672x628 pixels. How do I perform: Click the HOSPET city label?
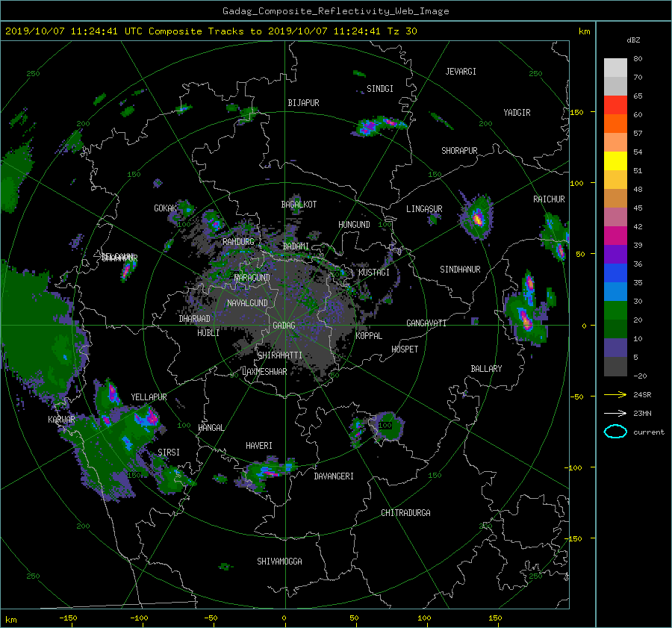[x=405, y=349]
